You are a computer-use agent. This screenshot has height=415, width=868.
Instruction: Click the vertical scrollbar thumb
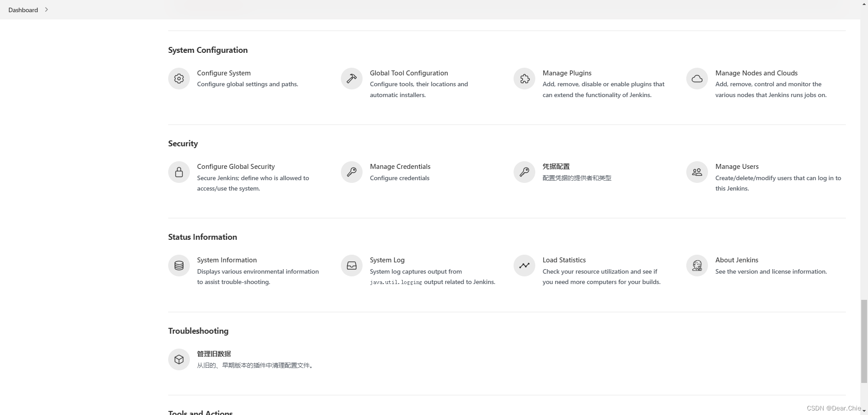[864, 340]
